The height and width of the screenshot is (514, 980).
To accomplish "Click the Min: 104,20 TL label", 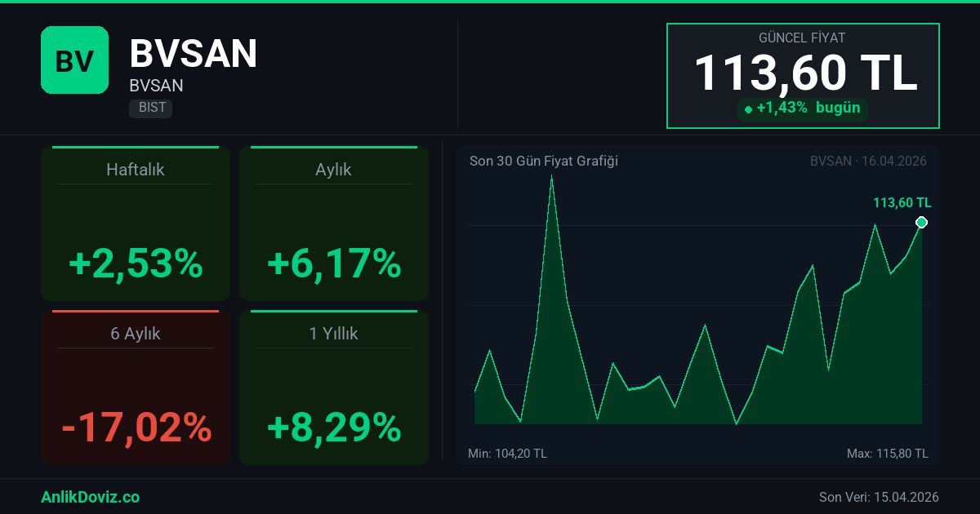I will [x=507, y=453].
